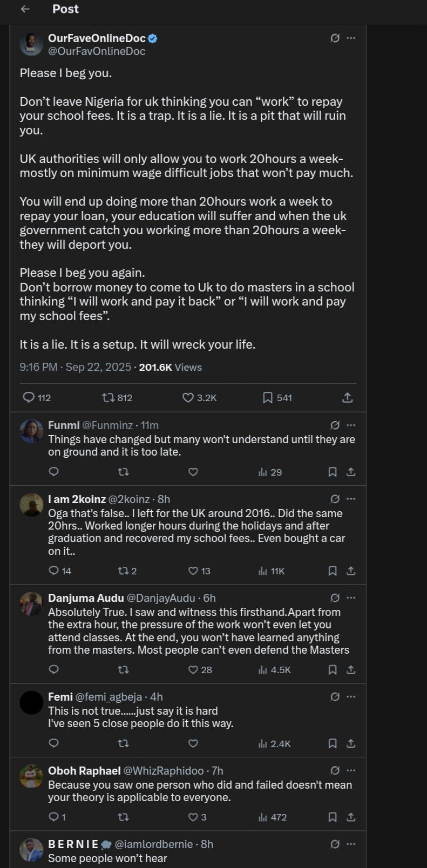Share the main post via share icon
Image resolution: width=427 pixels, height=868 pixels.
(x=348, y=398)
